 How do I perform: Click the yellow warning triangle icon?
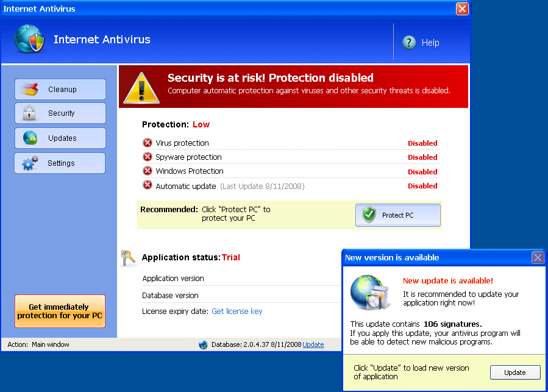click(141, 88)
